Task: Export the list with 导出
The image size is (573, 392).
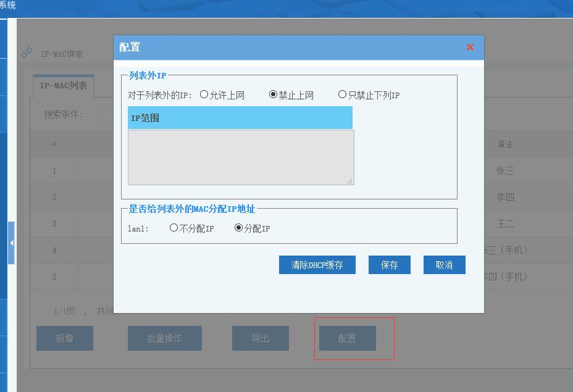Action: [260, 338]
